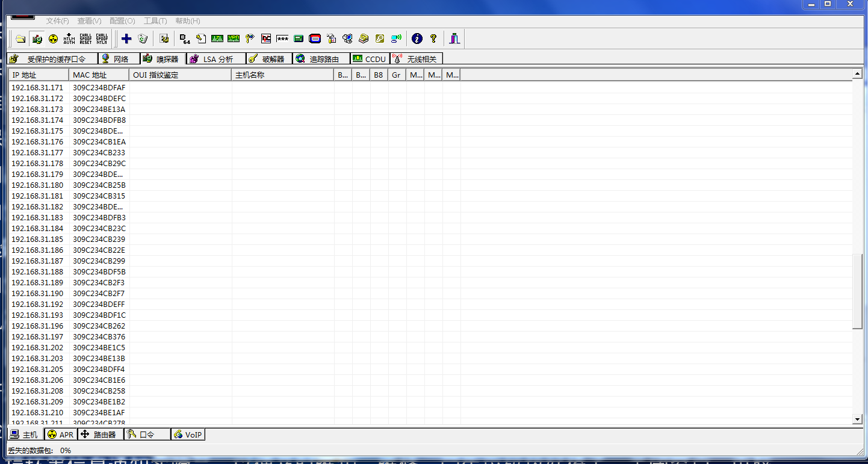Open the 帮助(H) menu
The image size is (868, 464).
point(188,21)
